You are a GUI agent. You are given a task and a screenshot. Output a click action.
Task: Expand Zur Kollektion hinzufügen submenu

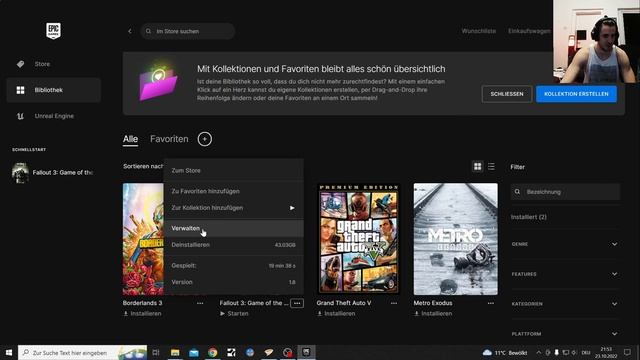[233, 208]
